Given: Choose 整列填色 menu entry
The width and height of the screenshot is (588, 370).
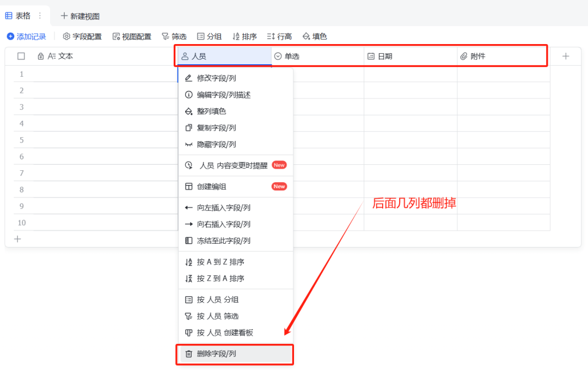Looking at the screenshot, I should click(x=236, y=112).
